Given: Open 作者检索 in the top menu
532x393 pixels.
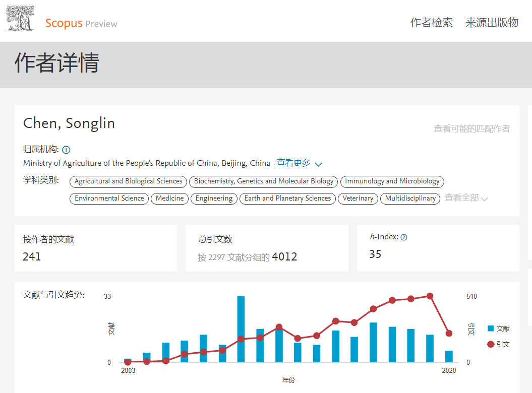Looking at the screenshot, I should pos(431,23).
